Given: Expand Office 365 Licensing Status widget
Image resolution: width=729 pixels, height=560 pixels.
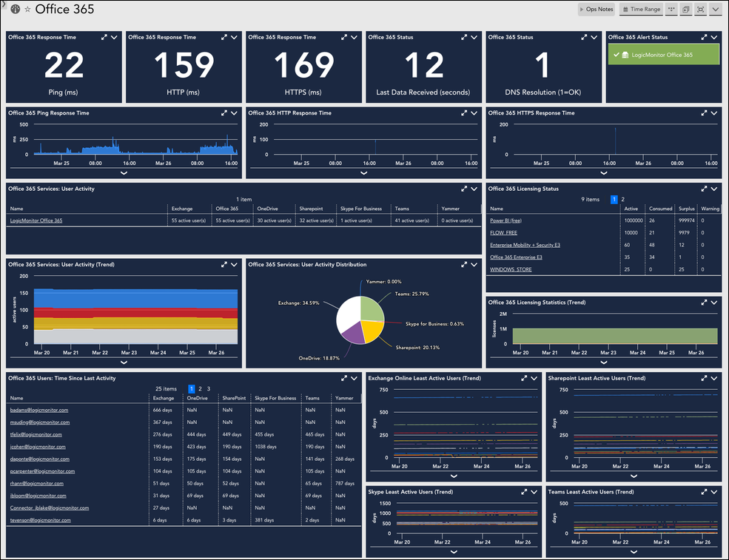Looking at the screenshot, I should 704,189.
